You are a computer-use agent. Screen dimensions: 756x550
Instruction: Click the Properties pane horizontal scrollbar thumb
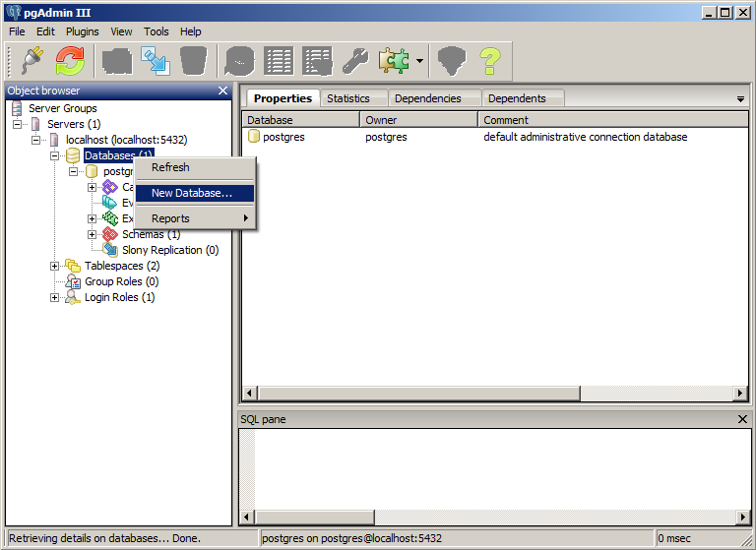[x=418, y=394]
